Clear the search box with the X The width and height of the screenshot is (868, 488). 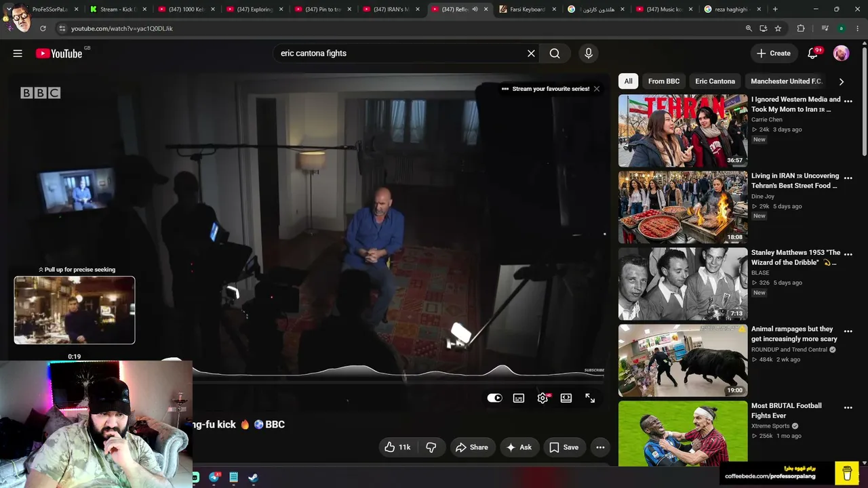pos(531,54)
